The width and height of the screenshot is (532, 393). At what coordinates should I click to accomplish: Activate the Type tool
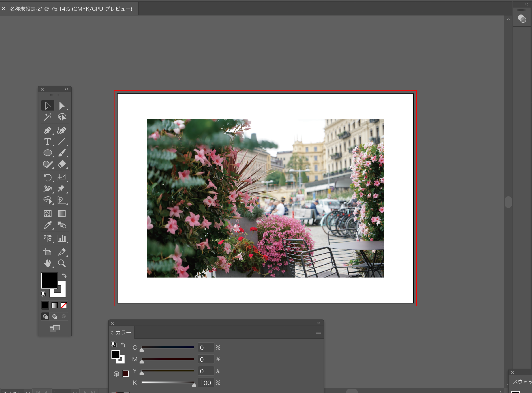(x=48, y=141)
